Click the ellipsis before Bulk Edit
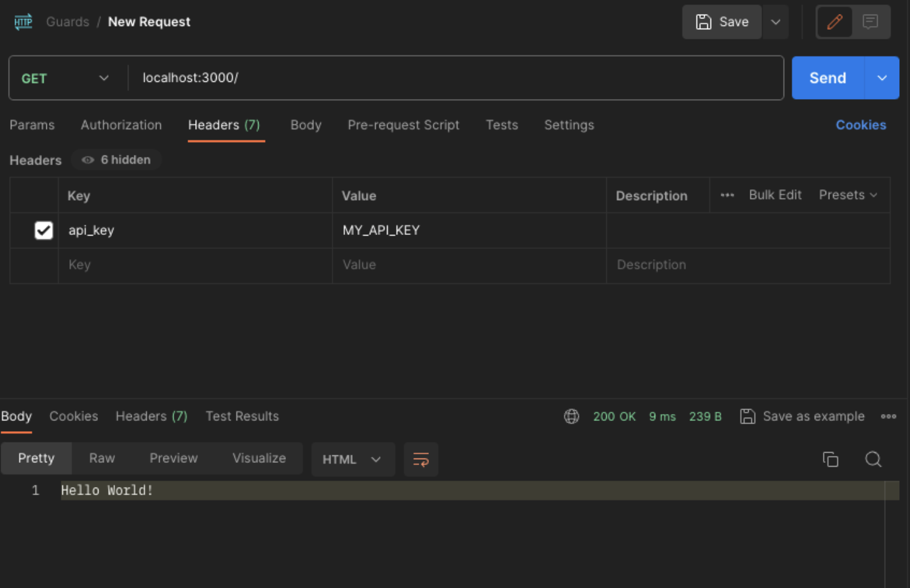 [x=727, y=195]
